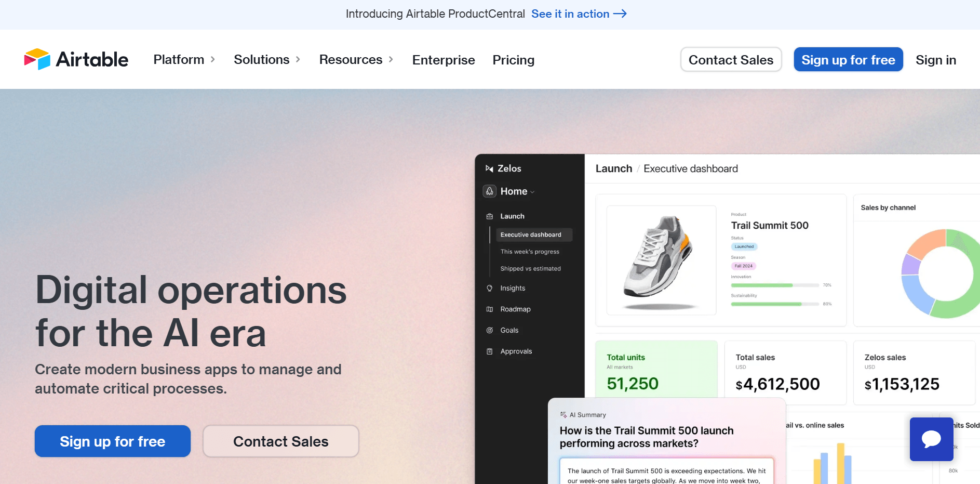Click the AI Summary question heading
This screenshot has width=980, height=484.
[x=647, y=437]
